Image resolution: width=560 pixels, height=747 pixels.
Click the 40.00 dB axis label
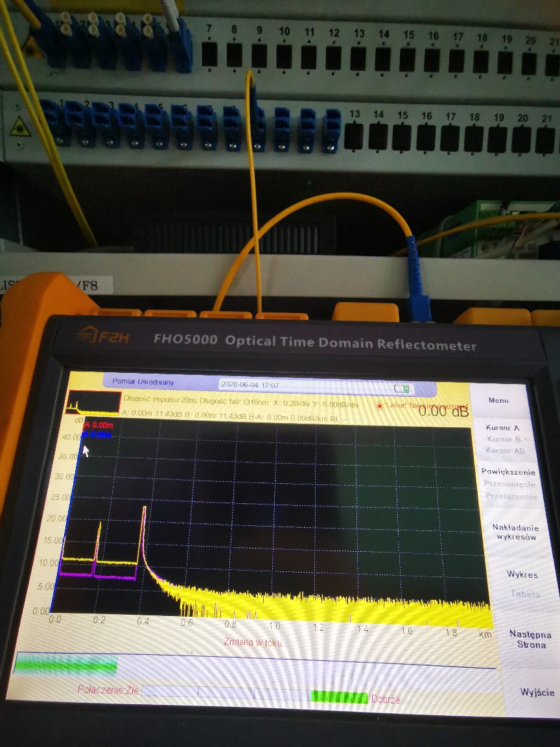[71, 437]
